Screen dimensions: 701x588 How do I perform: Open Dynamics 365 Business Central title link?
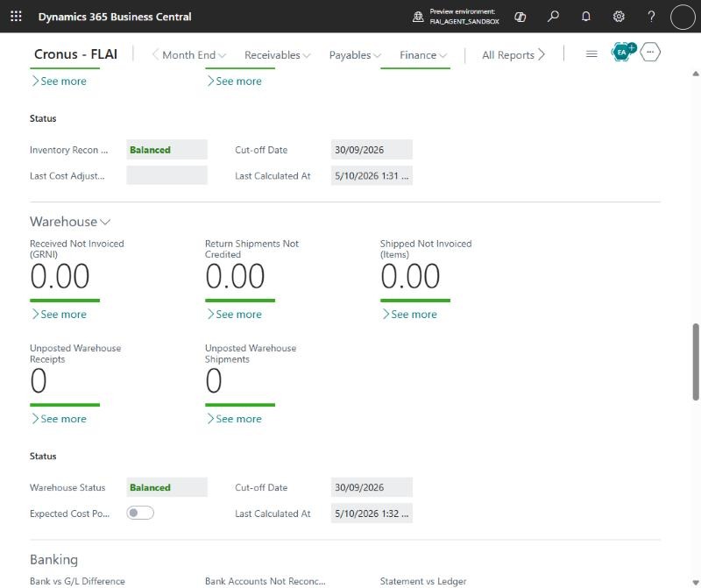click(115, 17)
